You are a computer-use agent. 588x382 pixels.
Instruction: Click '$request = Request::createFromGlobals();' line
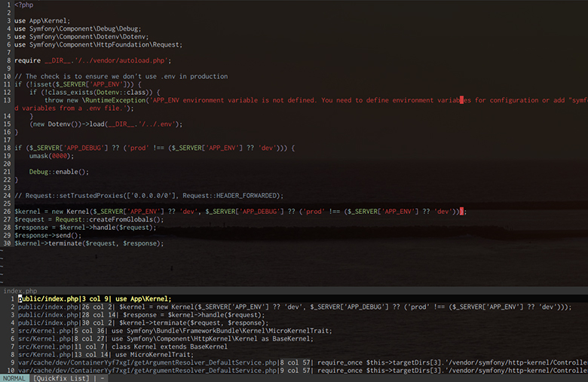tap(89, 219)
